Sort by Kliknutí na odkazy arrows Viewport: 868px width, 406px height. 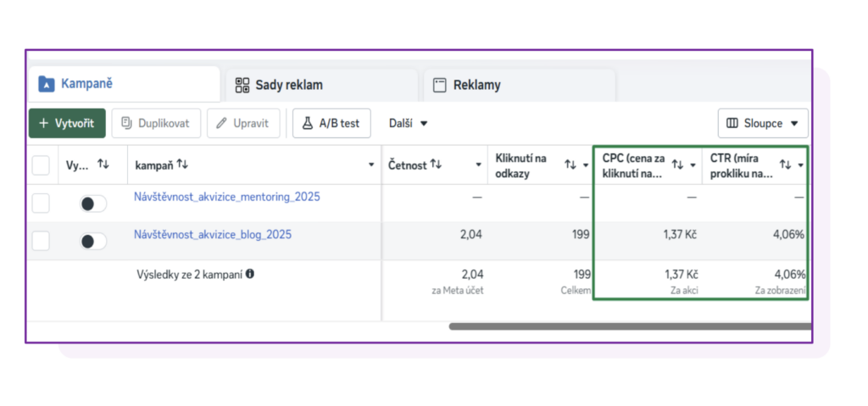coord(570,164)
